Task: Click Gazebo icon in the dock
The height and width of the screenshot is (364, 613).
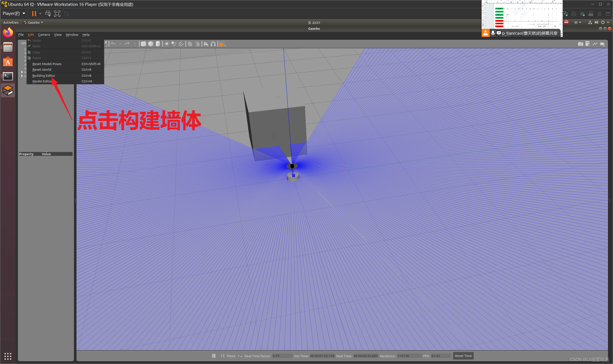Action: pos(8,90)
